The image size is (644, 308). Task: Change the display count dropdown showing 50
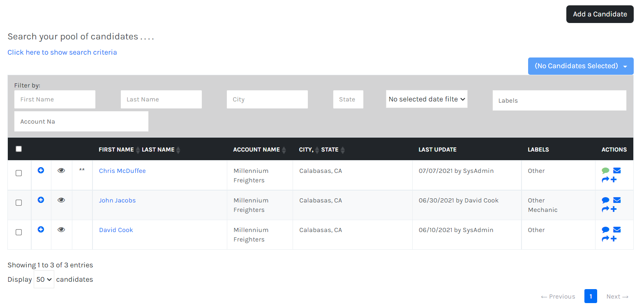point(44,279)
